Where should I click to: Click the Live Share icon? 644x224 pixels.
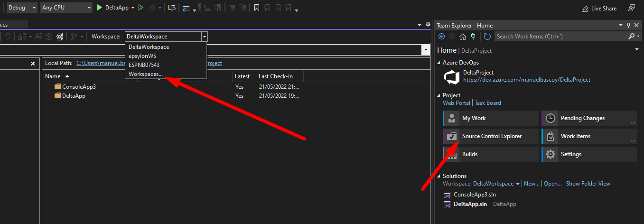[x=586, y=9]
